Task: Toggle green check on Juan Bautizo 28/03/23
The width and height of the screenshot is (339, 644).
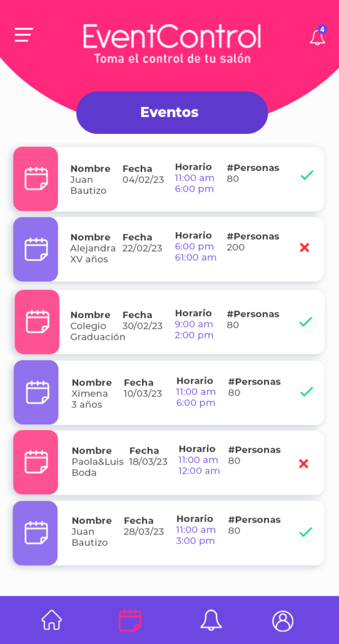Action: 306,532
